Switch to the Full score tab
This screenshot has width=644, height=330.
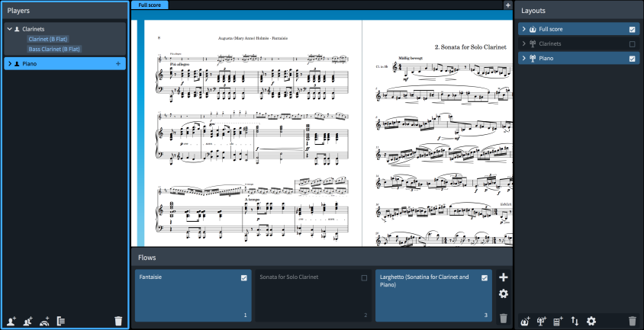150,5
